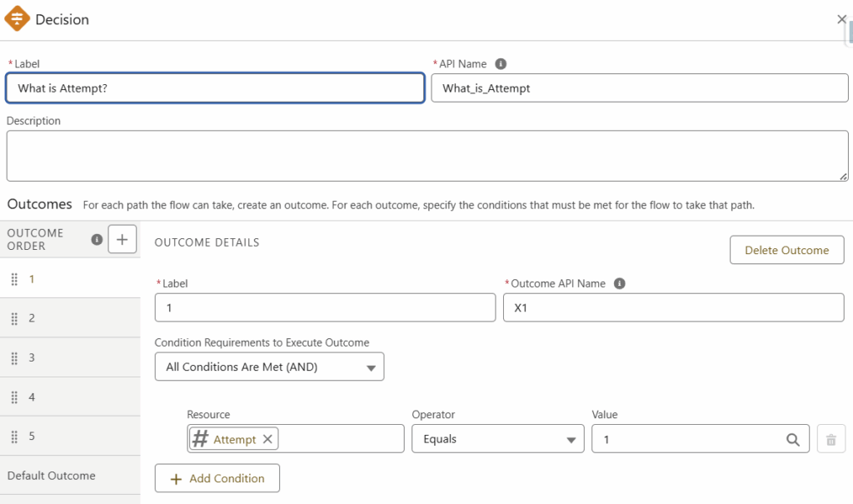Remove the Attempt resource pill
This screenshot has width=853, height=504.
tap(267, 439)
